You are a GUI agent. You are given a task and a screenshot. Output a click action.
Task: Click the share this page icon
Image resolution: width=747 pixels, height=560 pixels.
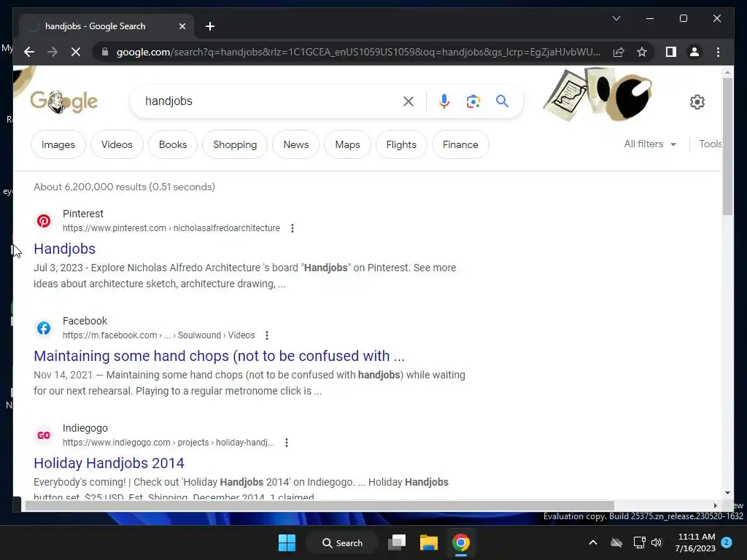(619, 52)
